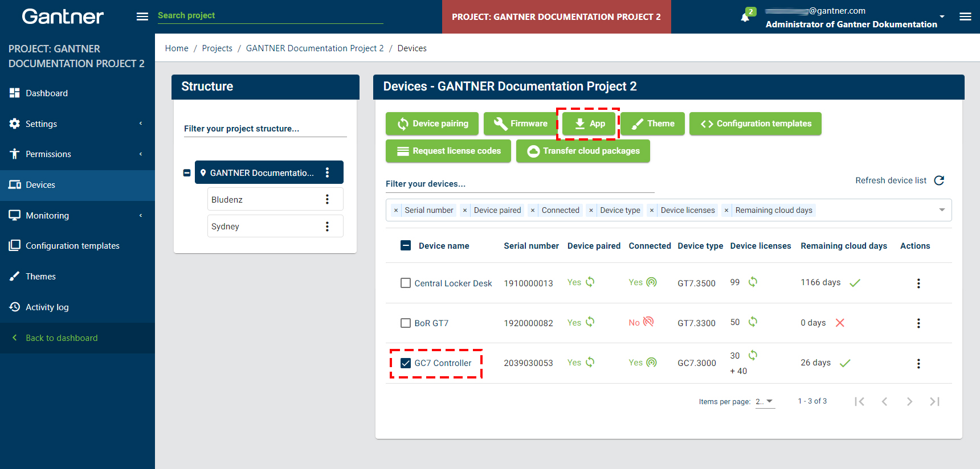Toggle the select-all devices header checkbox
Viewport: 980px width, 469px height.
click(406, 245)
